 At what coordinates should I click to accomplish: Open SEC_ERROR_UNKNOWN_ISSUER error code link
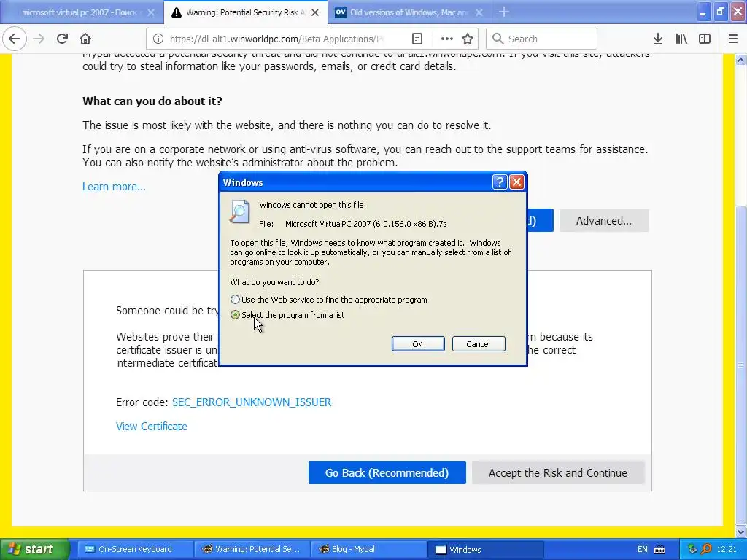(252, 402)
